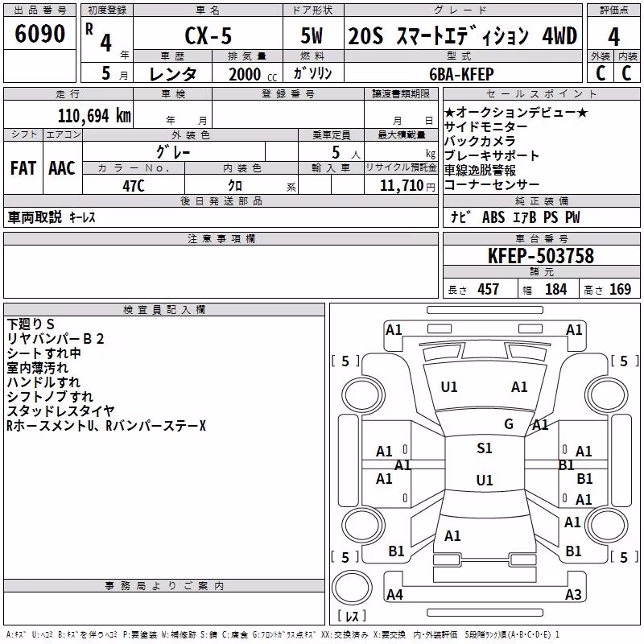Screen dimensions: 644x644
Task: Select the mileage 110,694 km
Action: [x=94, y=116]
